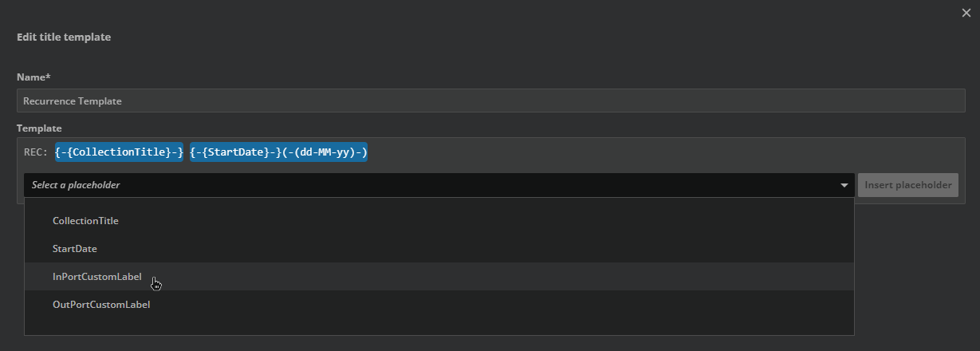Close the Edit title template dialog

966,13
